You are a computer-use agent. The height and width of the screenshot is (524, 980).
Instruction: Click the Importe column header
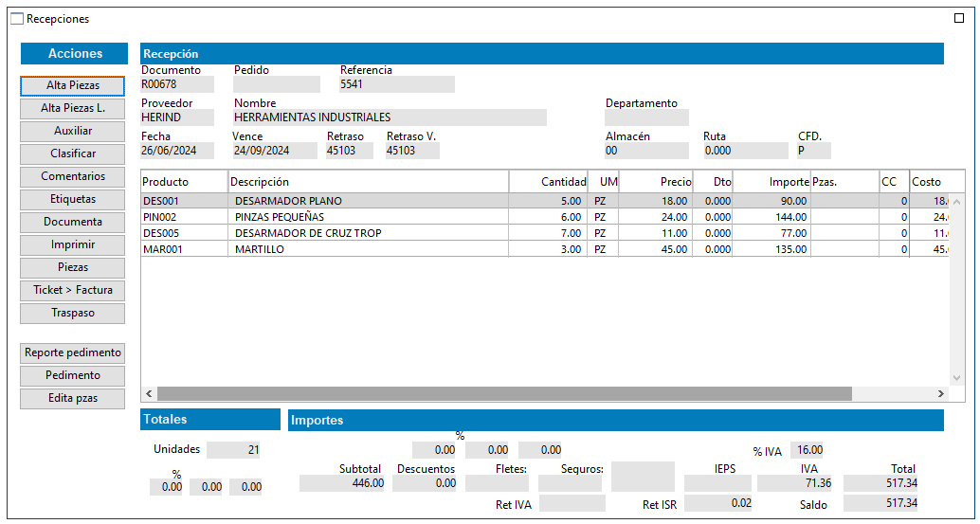click(x=771, y=182)
